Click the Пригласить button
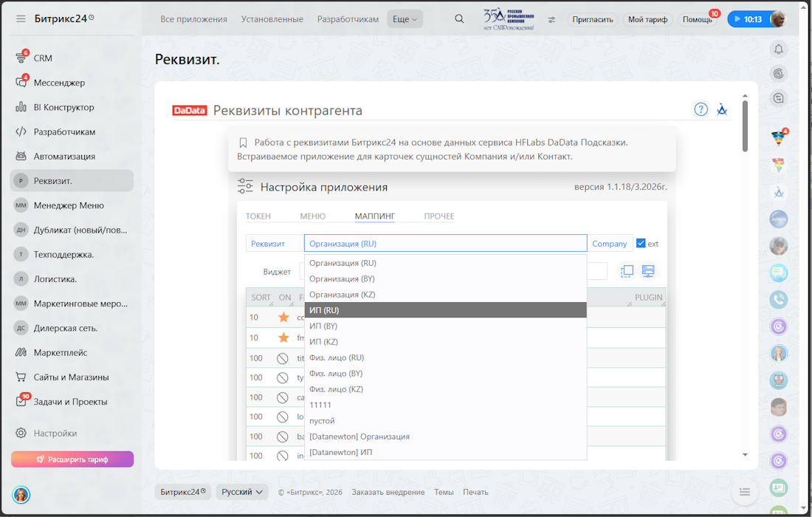This screenshot has width=812, height=517. tap(593, 19)
